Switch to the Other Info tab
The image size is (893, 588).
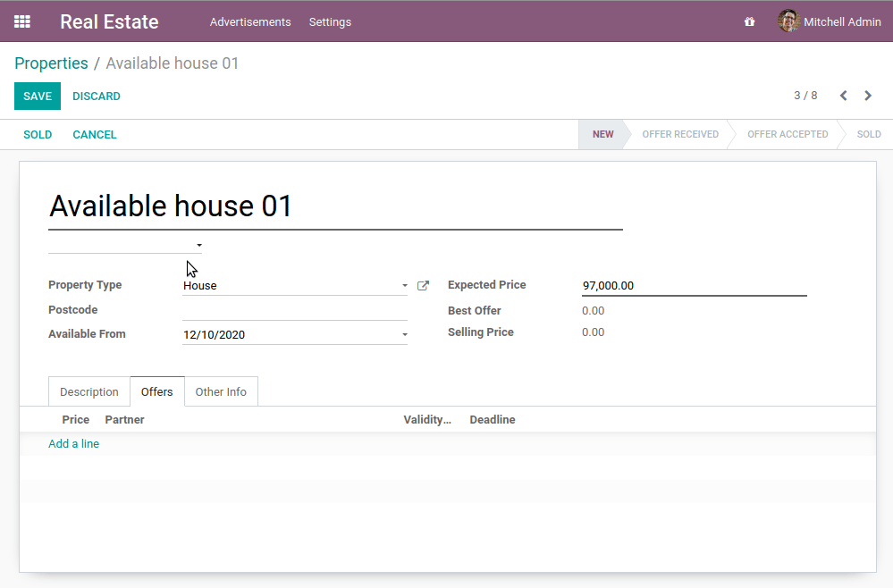point(221,391)
